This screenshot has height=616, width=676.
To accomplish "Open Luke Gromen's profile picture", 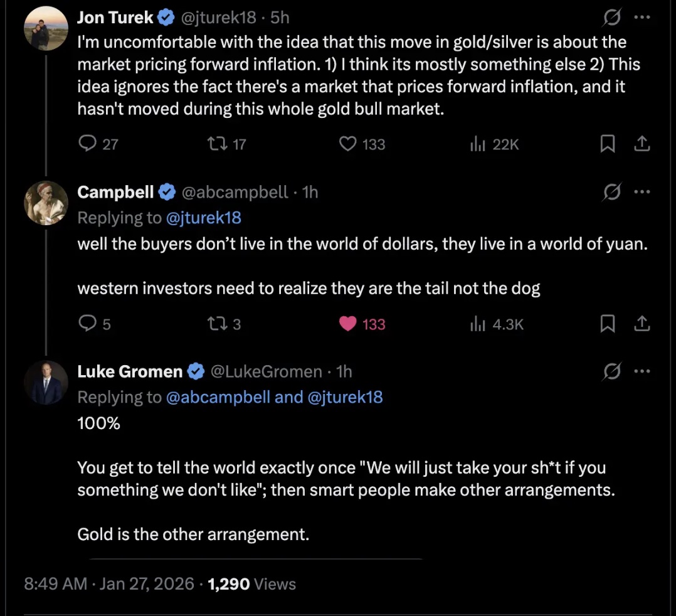I will (46, 382).
